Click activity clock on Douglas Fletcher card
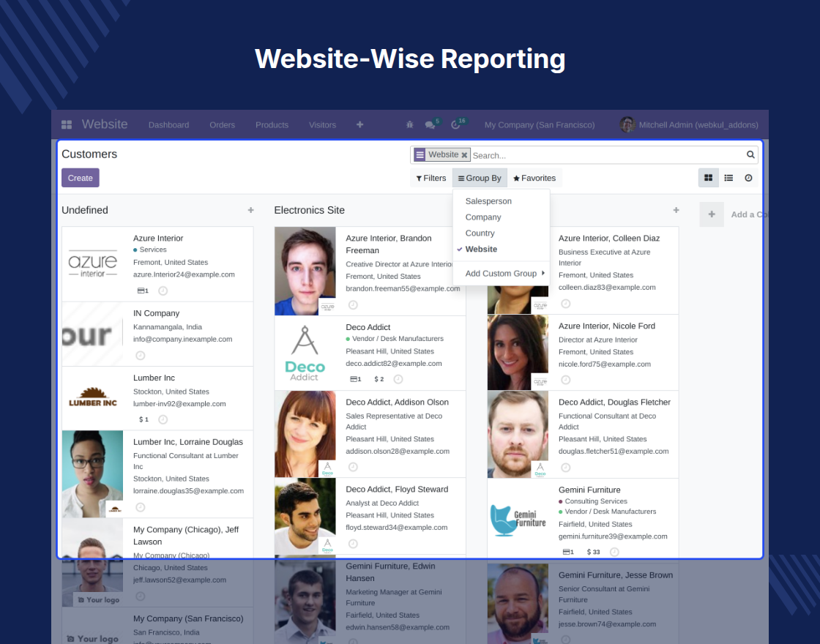This screenshot has height=644, width=820. 565,468
